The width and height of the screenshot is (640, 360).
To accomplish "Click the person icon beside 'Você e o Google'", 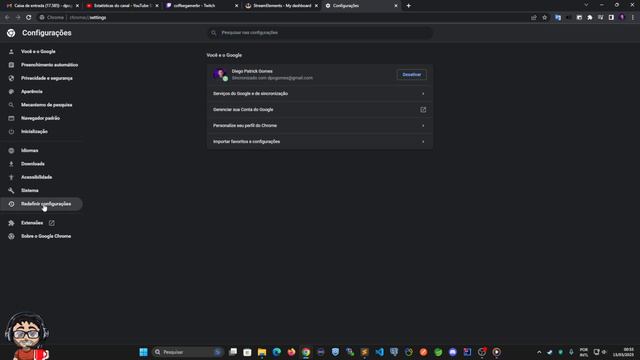I will (x=11, y=52).
